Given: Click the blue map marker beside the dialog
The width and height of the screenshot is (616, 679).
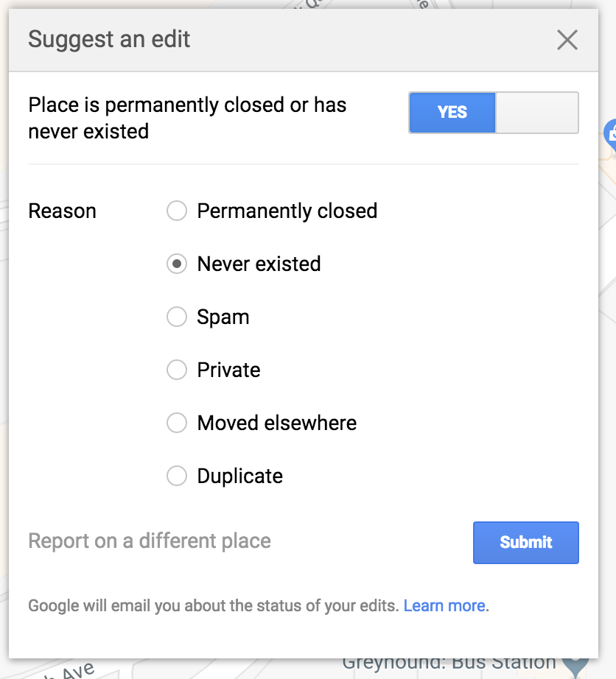Looking at the screenshot, I should (x=610, y=134).
